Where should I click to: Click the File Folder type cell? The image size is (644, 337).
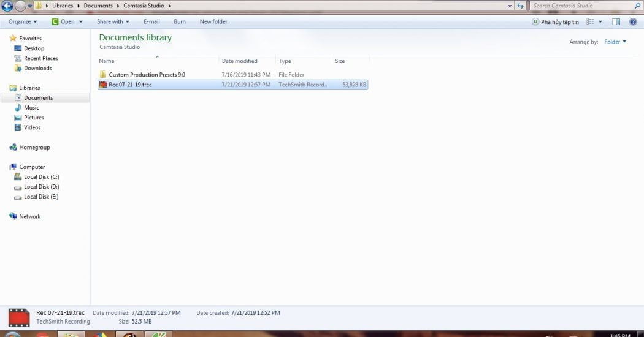(291, 75)
